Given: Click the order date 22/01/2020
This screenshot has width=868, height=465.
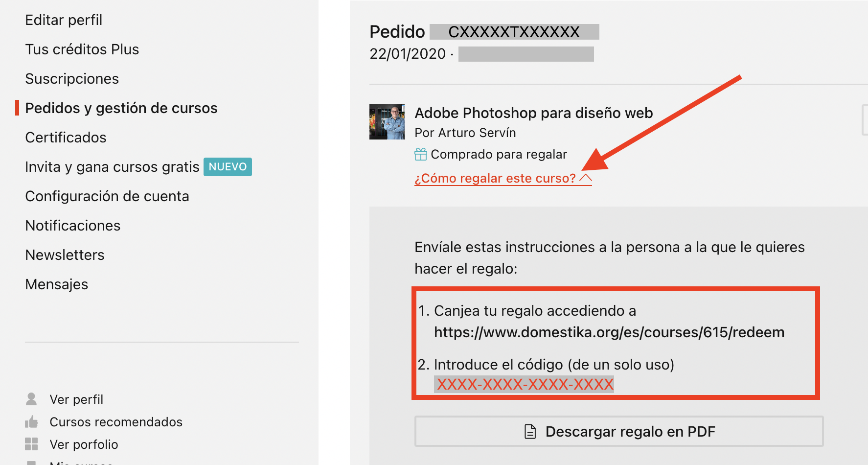Looking at the screenshot, I should point(408,54).
